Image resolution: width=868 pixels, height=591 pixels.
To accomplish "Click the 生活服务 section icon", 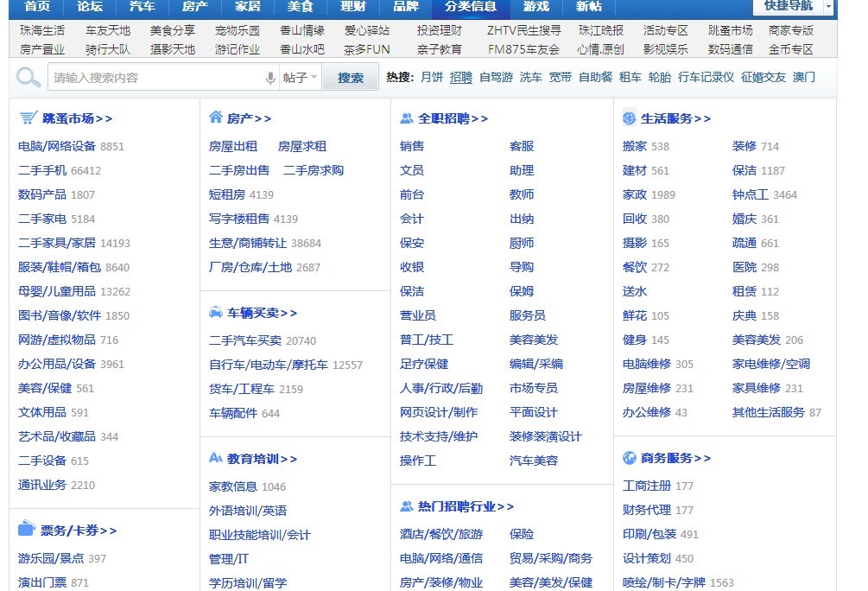I will coord(630,118).
